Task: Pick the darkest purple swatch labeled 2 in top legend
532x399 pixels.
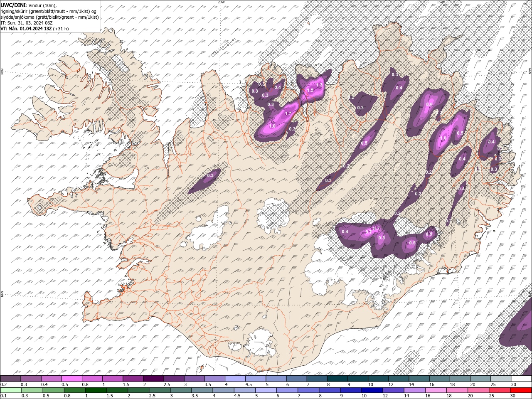Action: 153,379
